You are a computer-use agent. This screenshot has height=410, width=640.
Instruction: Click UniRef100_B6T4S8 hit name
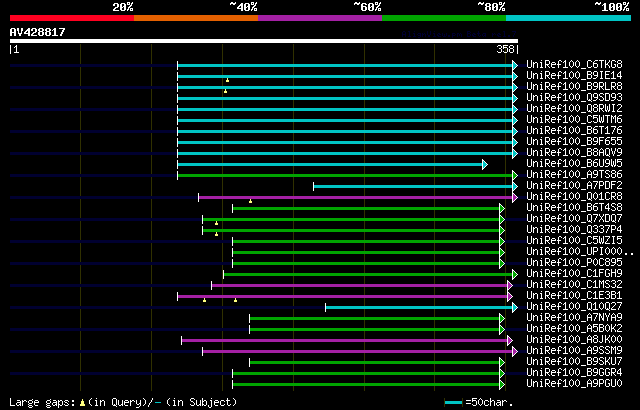point(574,208)
